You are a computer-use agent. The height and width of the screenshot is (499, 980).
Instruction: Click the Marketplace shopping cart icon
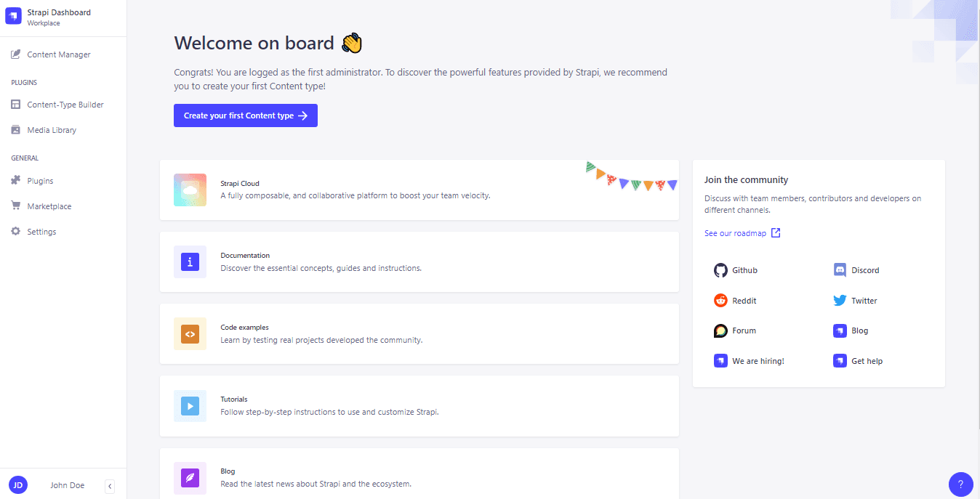coord(15,206)
